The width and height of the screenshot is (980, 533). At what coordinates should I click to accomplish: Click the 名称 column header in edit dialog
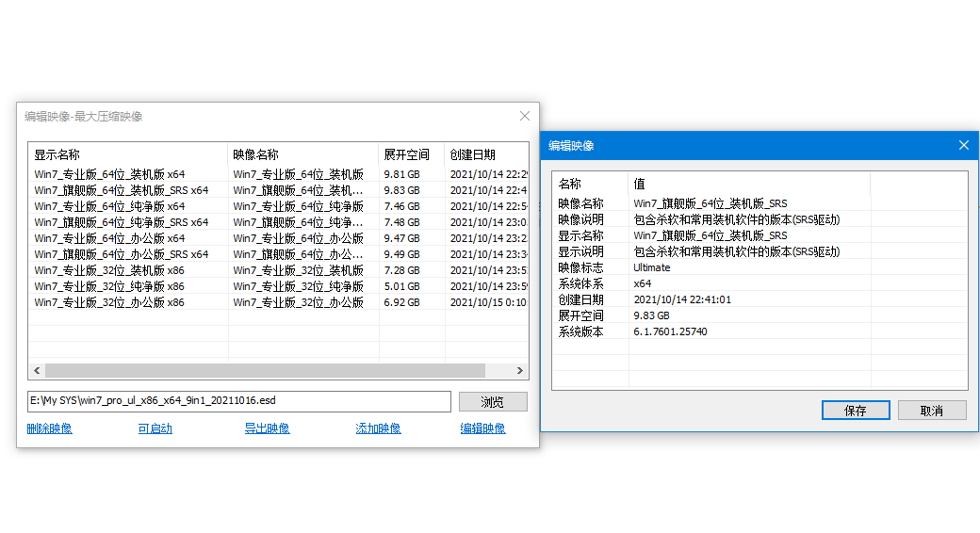(x=590, y=184)
